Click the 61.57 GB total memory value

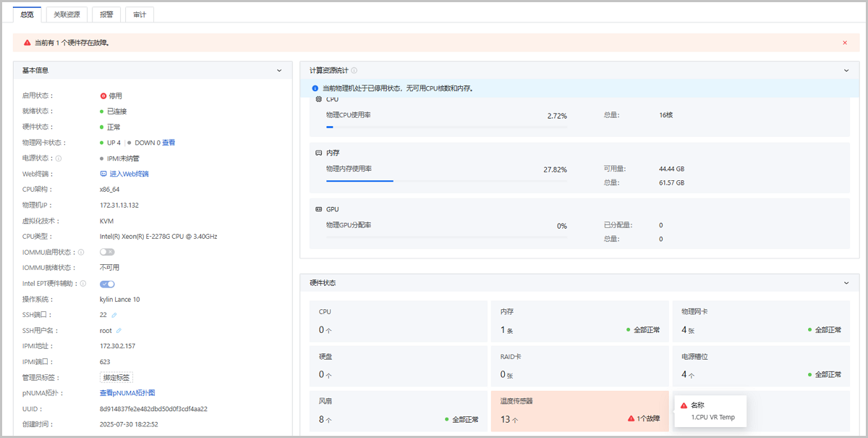click(x=671, y=183)
